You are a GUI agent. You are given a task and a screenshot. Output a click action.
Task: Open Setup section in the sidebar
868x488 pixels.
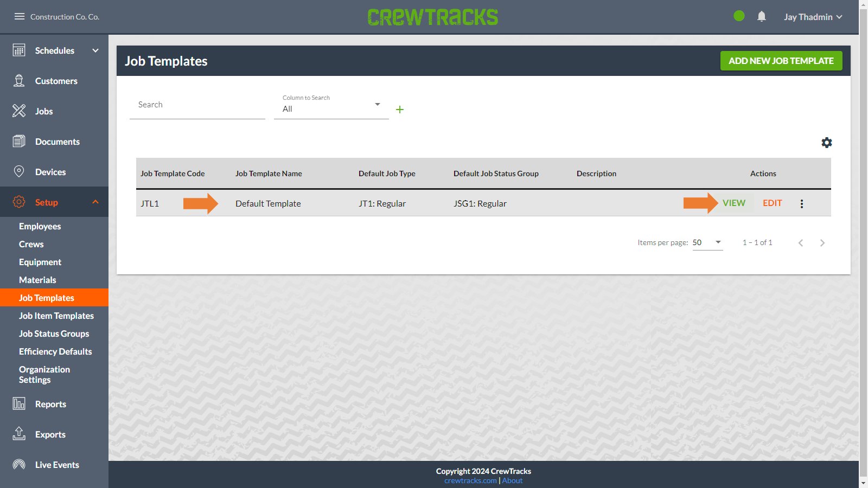[54, 202]
